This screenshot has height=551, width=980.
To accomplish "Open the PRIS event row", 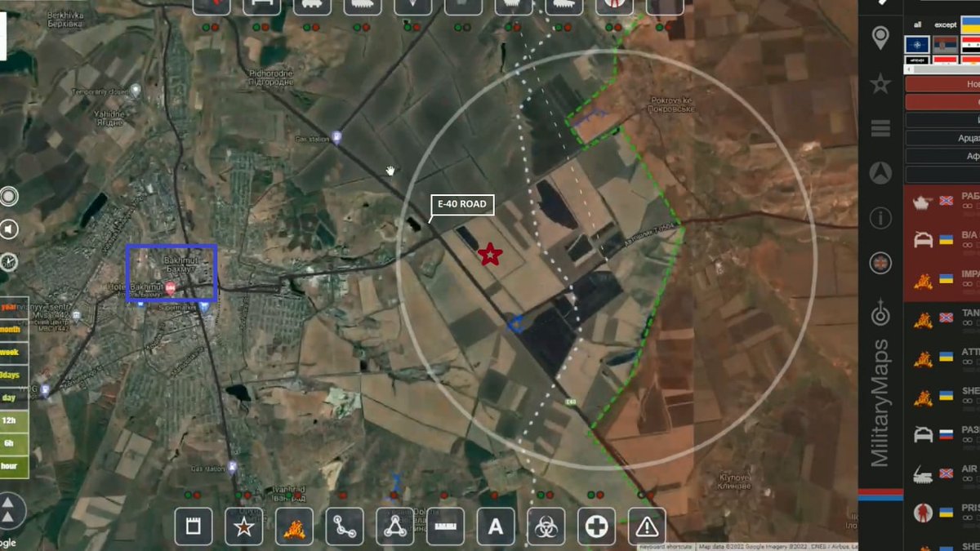I will [x=942, y=513].
